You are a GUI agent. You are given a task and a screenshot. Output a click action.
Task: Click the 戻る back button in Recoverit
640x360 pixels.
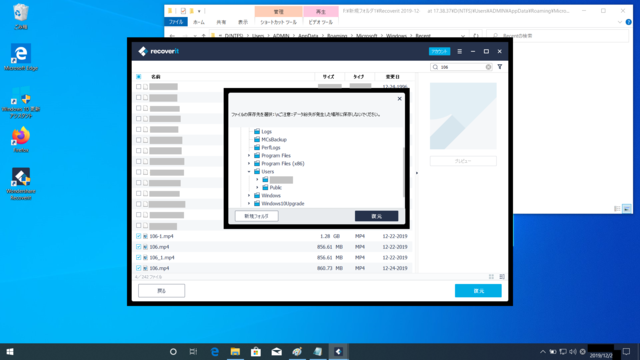162,291
